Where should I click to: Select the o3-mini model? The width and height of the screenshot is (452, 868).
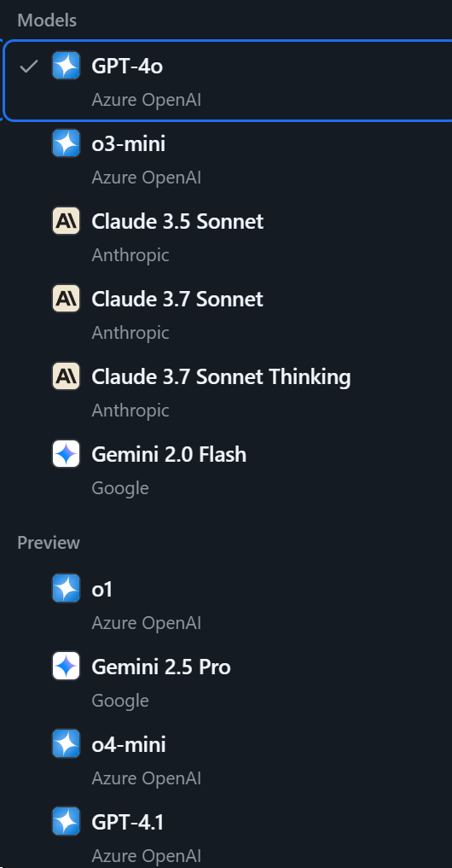pyautogui.click(x=228, y=159)
